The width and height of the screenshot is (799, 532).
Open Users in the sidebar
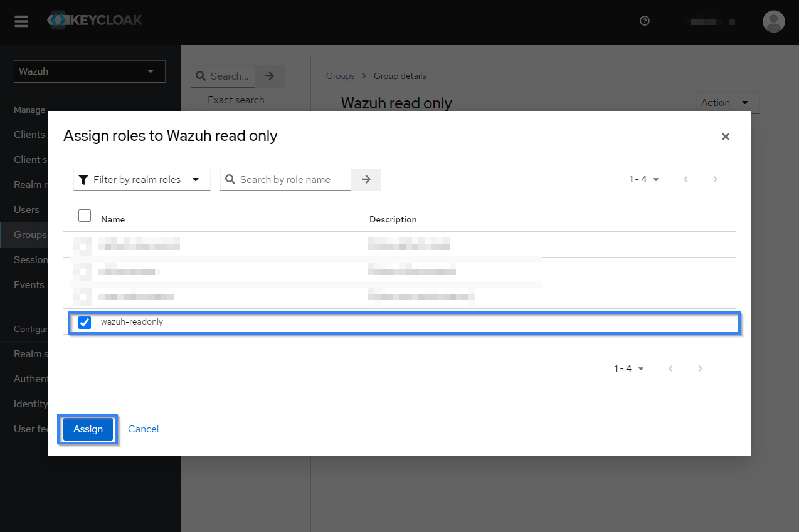26,210
